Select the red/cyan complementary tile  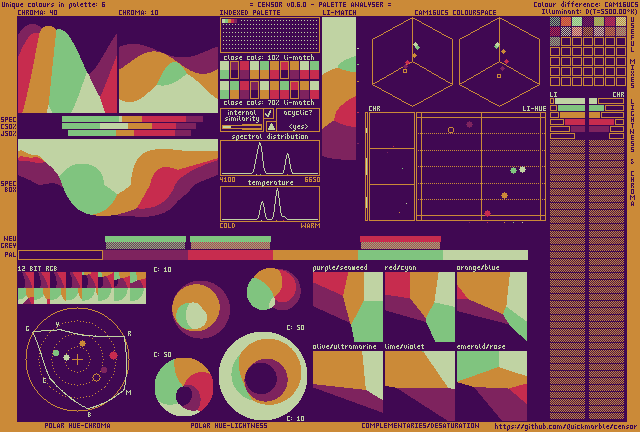coord(419,307)
